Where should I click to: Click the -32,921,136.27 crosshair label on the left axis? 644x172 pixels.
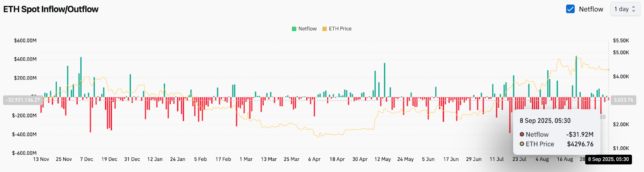coord(23,100)
